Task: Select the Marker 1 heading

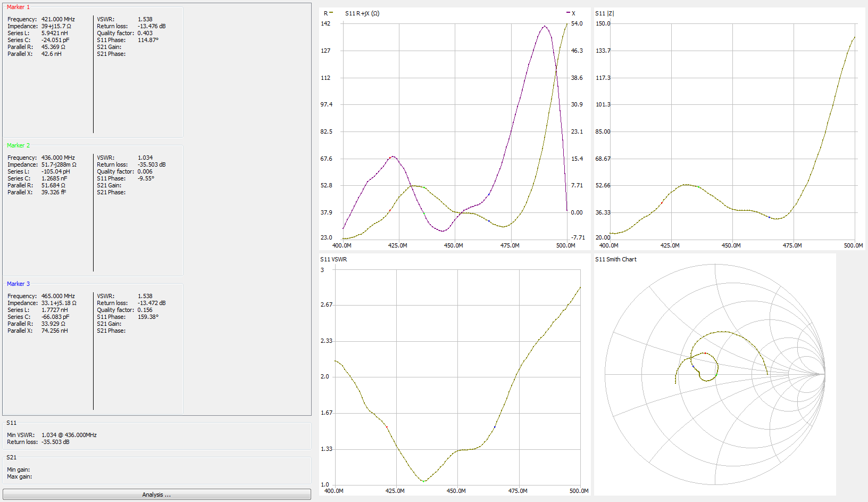Action: [19, 7]
